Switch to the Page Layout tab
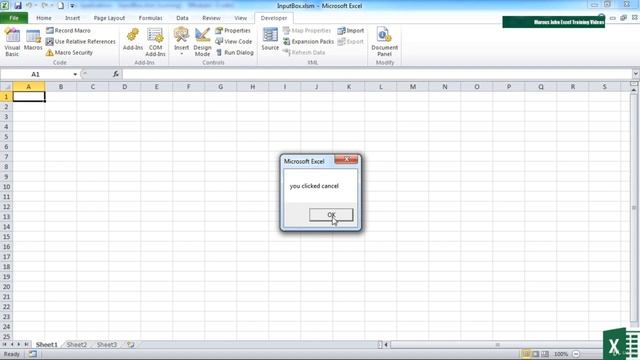 [109, 18]
